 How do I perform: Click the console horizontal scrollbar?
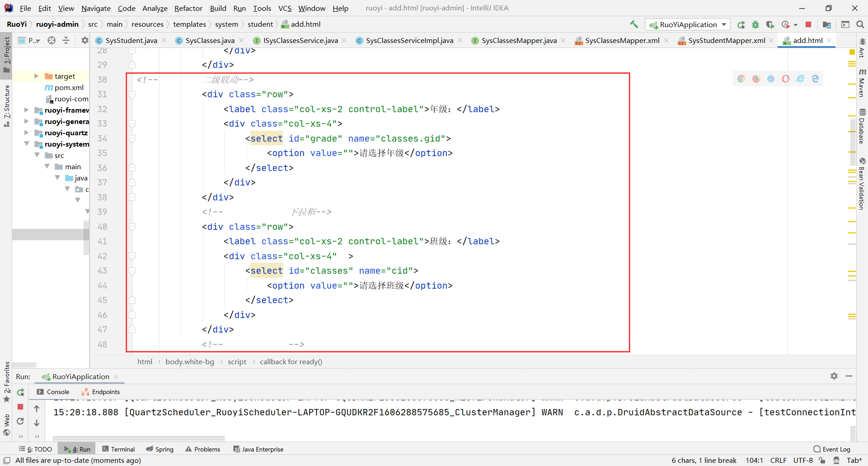point(138,438)
